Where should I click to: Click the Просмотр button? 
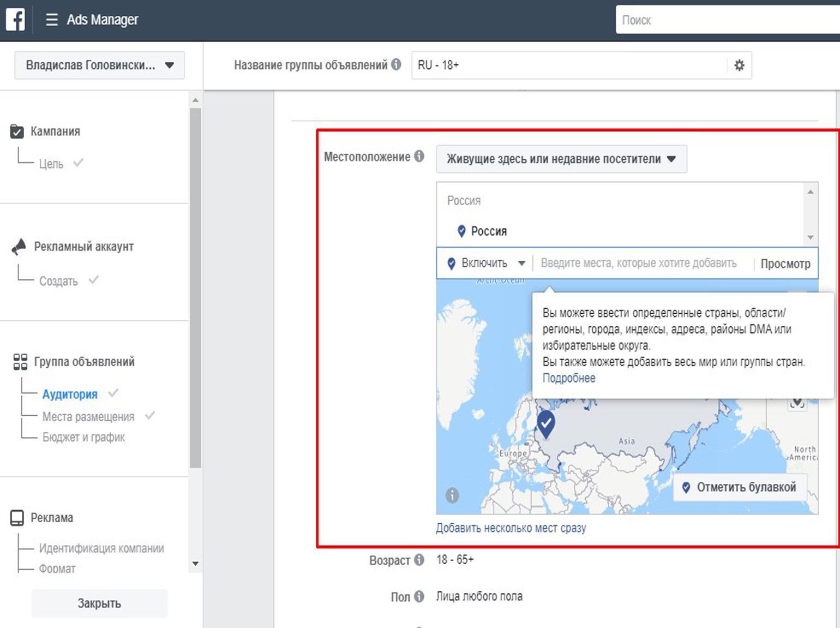[x=785, y=264]
